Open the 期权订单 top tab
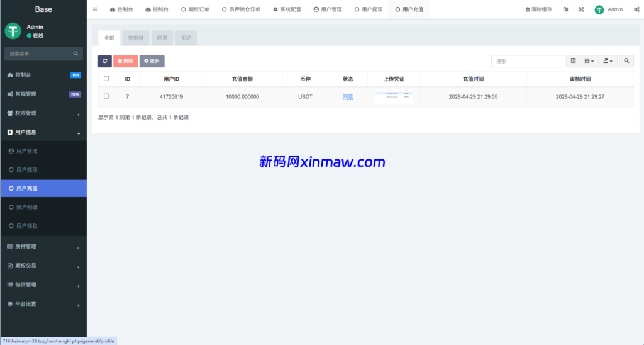Screen dimensions: 644x345 [x=195, y=9]
